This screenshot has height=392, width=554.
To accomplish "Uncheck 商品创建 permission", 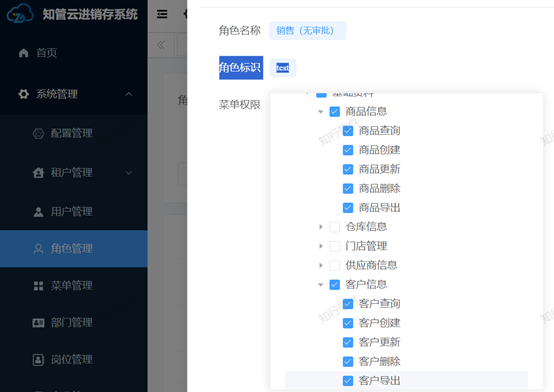I will (x=348, y=150).
